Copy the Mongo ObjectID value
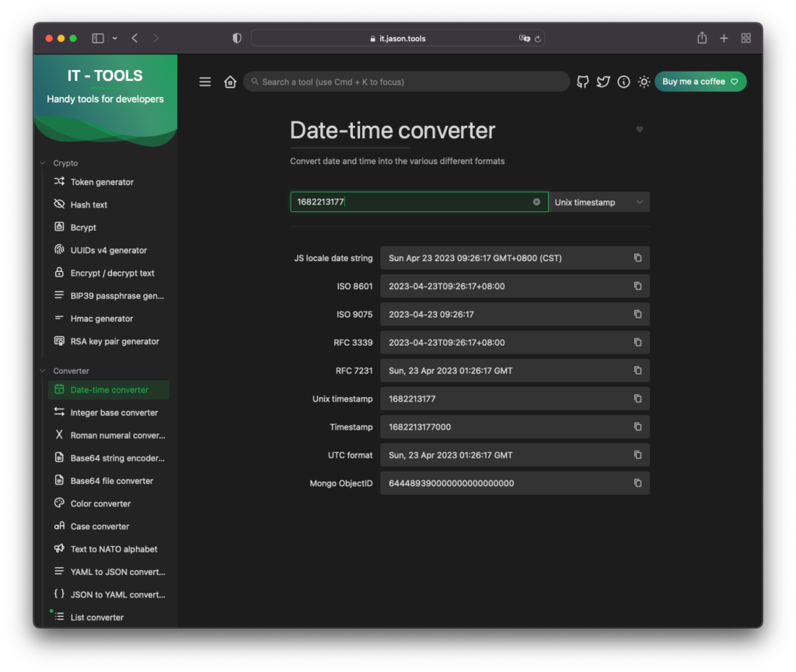This screenshot has height=672, width=796. click(x=637, y=483)
